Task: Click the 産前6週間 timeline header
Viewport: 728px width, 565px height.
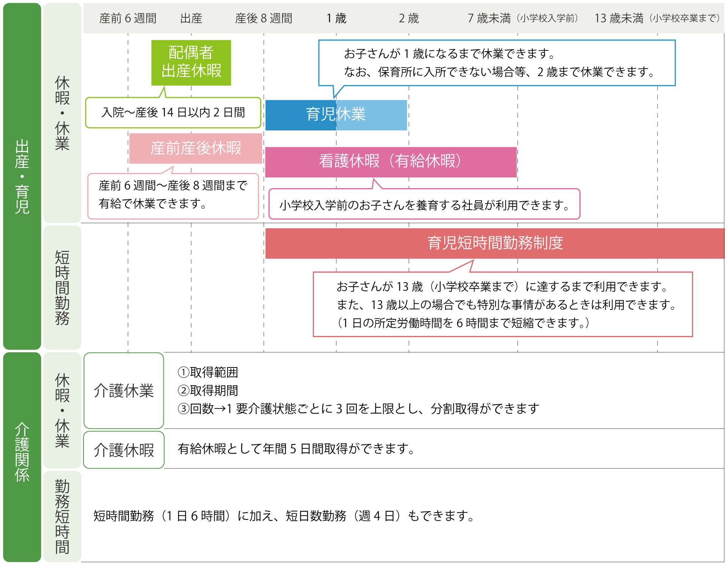Action: [x=128, y=18]
